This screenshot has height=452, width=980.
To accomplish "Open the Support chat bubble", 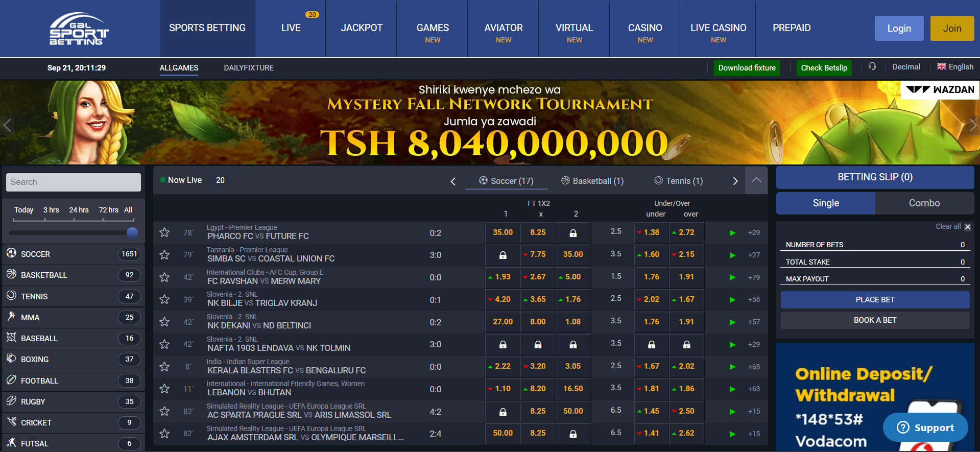I will pyautogui.click(x=925, y=427).
